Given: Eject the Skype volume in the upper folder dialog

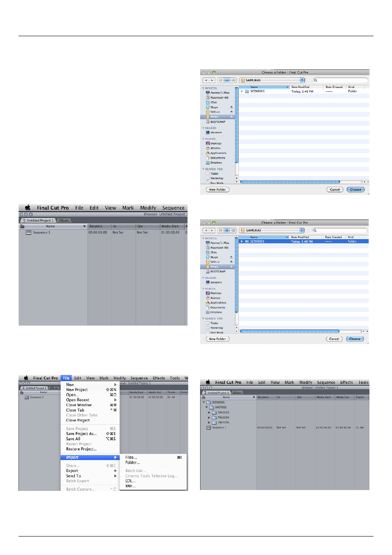Looking at the screenshot, I should click(231, 107).
